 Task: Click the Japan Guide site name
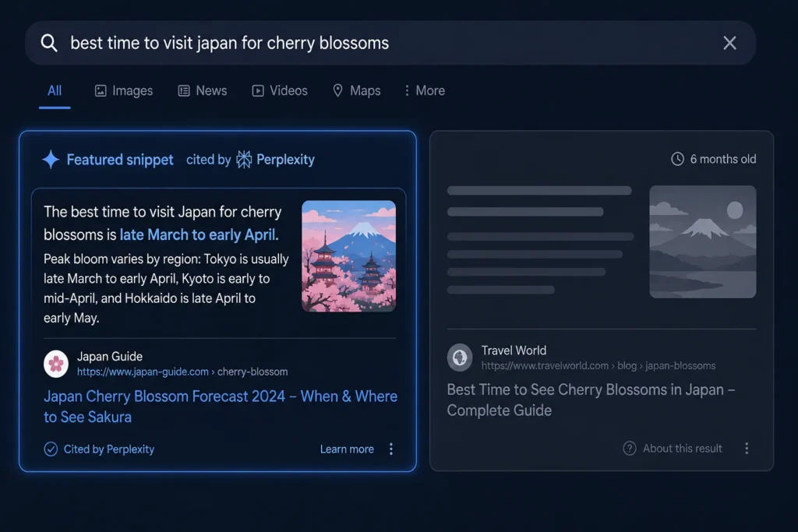(109, 357)
